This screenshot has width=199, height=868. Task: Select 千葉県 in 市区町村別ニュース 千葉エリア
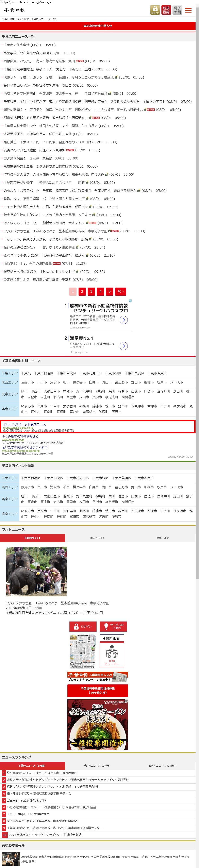coord(26,373)
